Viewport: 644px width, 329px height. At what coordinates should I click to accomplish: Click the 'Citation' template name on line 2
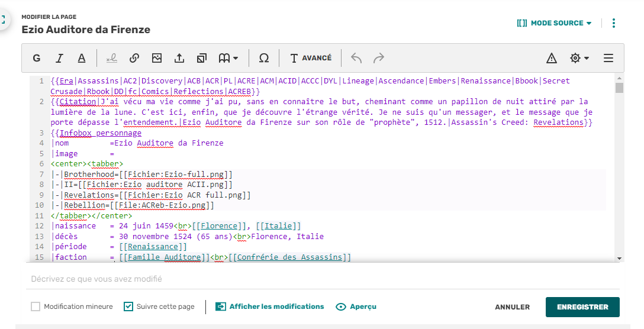click(78, 101)
